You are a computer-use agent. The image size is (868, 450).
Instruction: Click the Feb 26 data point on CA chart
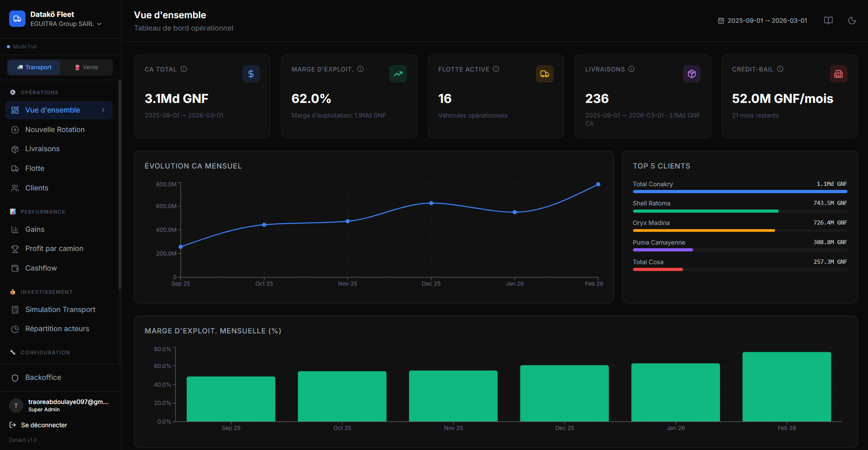597,184
